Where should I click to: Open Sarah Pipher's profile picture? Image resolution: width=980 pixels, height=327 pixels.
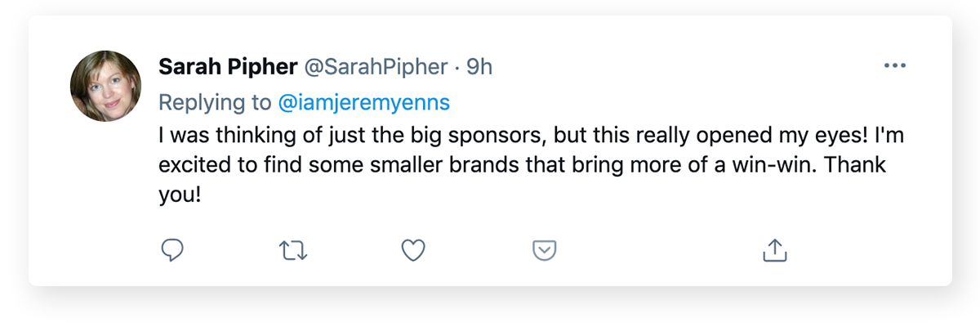[x=106, y=86]
